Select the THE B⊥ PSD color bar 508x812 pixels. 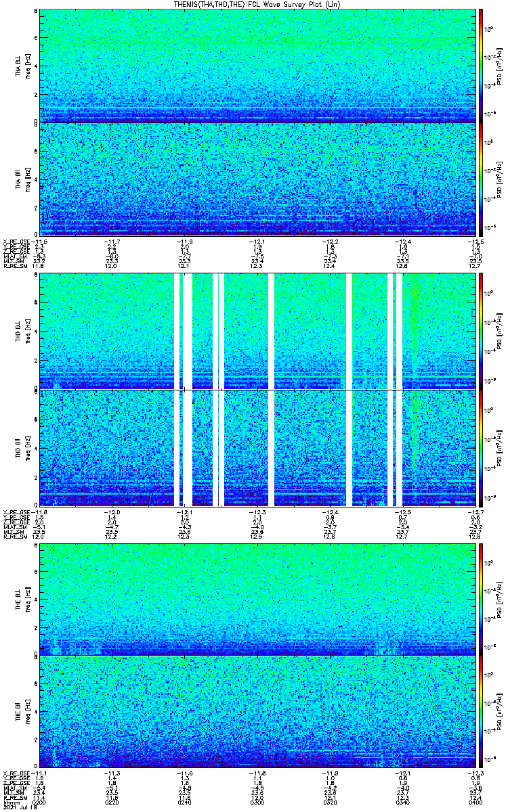coord(481,599)
